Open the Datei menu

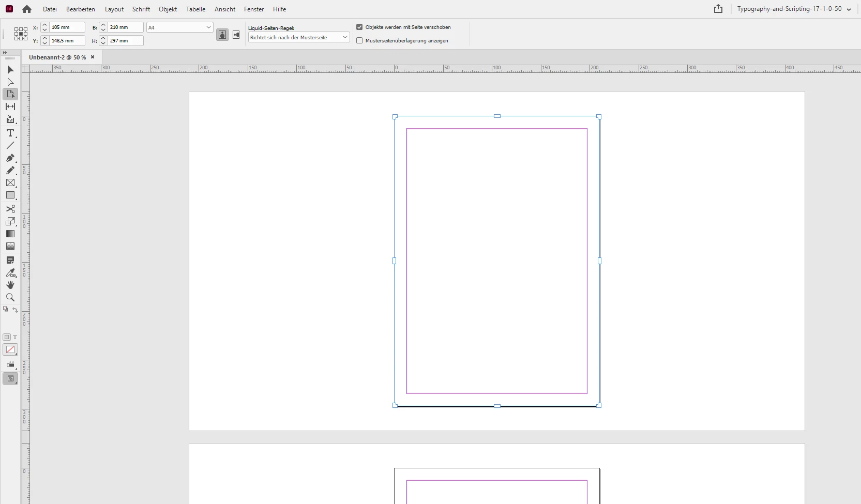tap(50, 9)
